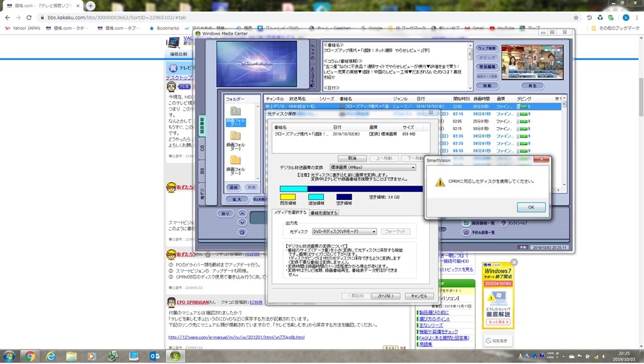Screen dimensions: 644x364
Task: Open the デジタル放送画質の変換 quality dropdown
Action: click(x=373, y=167)
